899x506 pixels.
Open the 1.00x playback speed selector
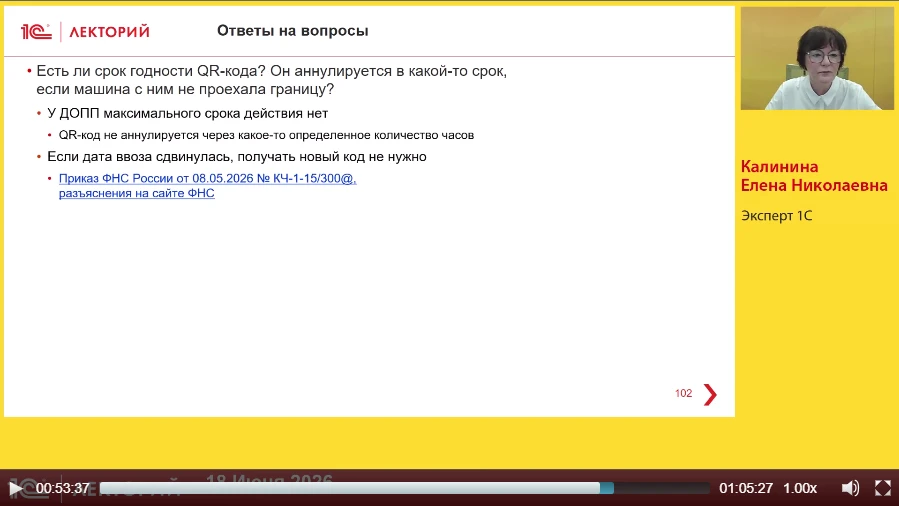tap(800, 488)
